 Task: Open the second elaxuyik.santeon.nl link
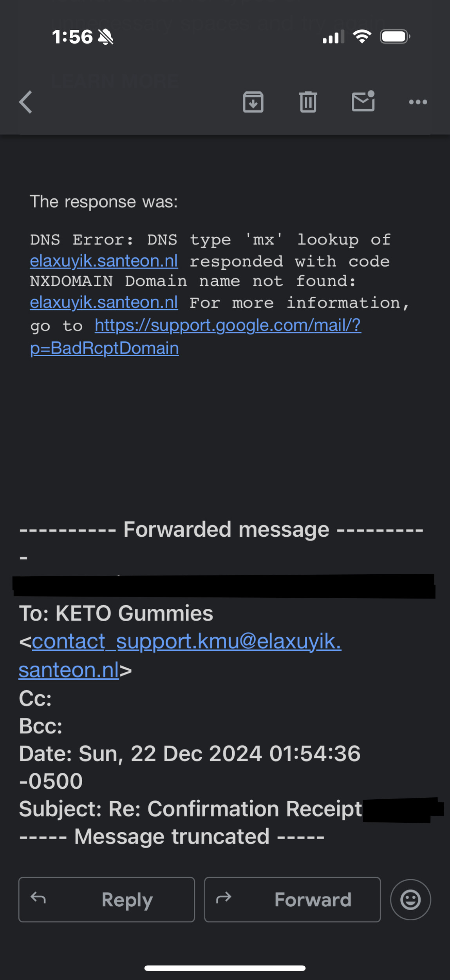(x=104, y=303)
